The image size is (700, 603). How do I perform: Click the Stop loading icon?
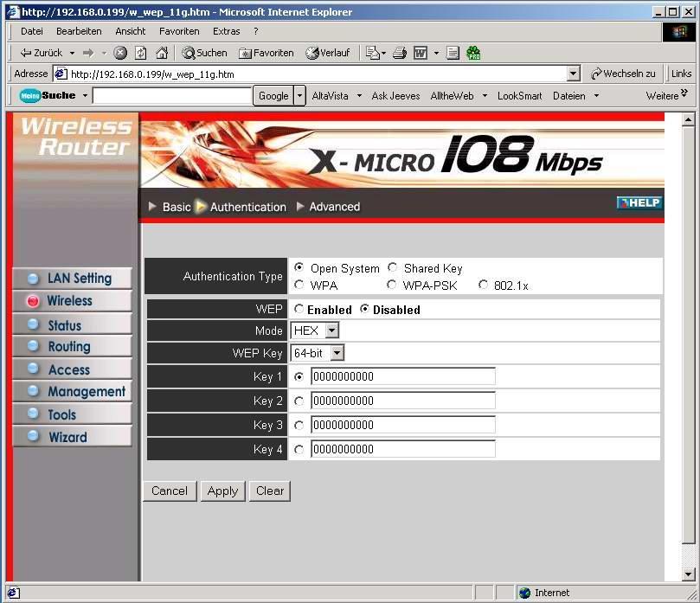click(x=120, y=53)
